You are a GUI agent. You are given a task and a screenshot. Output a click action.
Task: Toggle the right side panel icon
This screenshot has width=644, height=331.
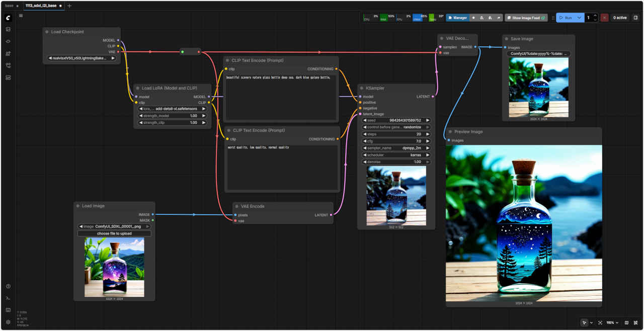pos(635,18)
